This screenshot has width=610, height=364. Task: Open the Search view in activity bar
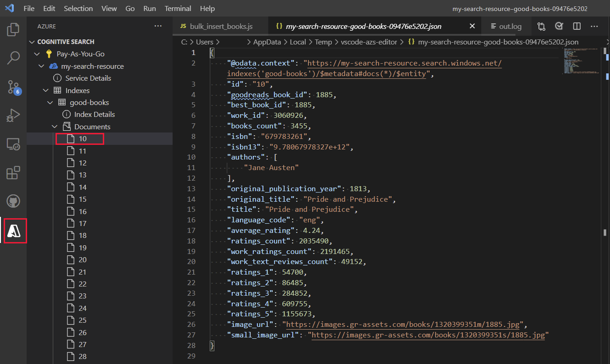coord(13,58)
